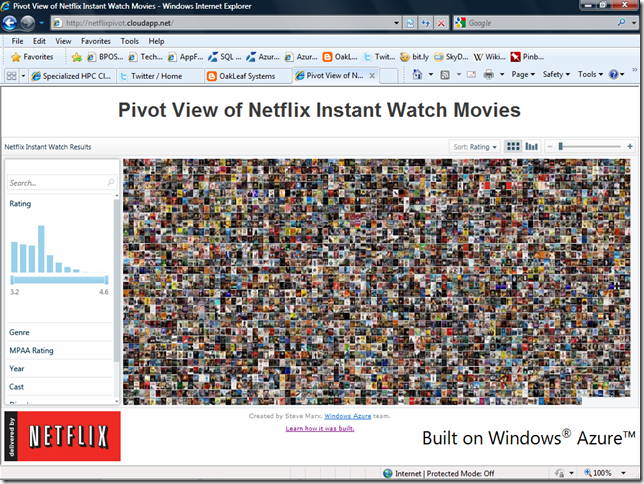Open the search provider dropdown arrow
This screenshot has width=644, height=484.
(634, 23)
